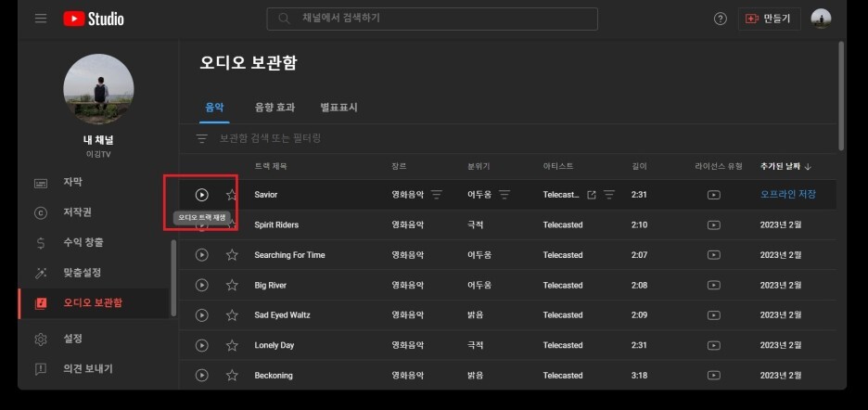Click Telecasted artist in the Big River row

pyautogui.click(x=562, y=286)
